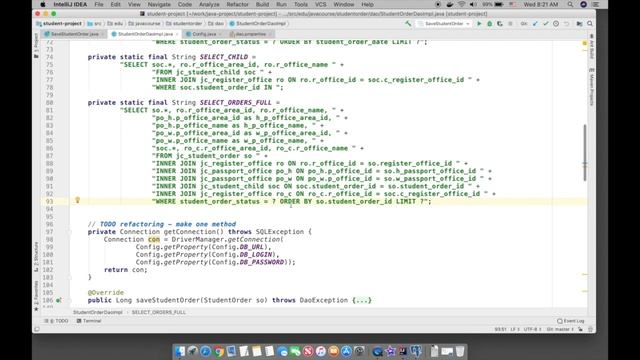
Task: Click the VCS Commit checkmark icon
Action: click(546, 24)
